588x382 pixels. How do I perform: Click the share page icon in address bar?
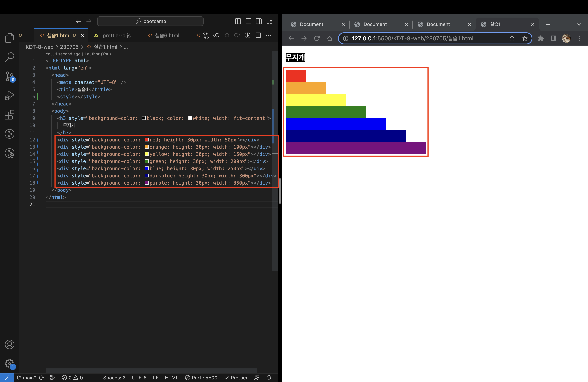(x=512, y=38)
